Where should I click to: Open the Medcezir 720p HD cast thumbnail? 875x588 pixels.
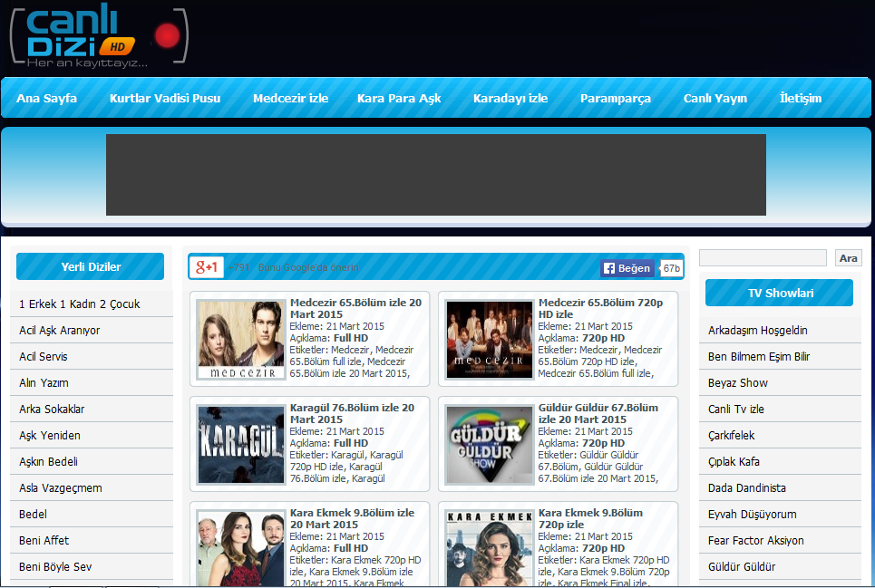tap(490, 339)
